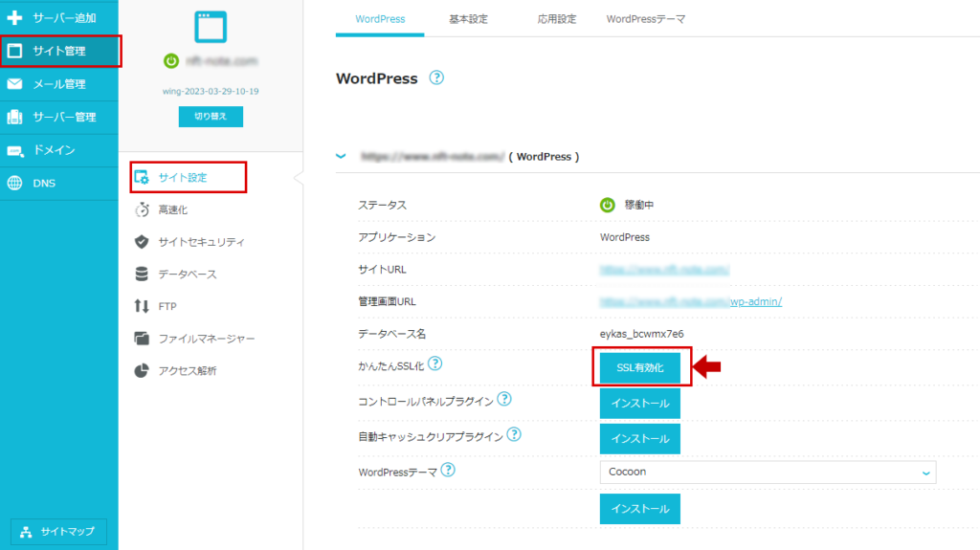
Task: Click help icon next to WordPress heading
Action: click(x=436, y=77)
